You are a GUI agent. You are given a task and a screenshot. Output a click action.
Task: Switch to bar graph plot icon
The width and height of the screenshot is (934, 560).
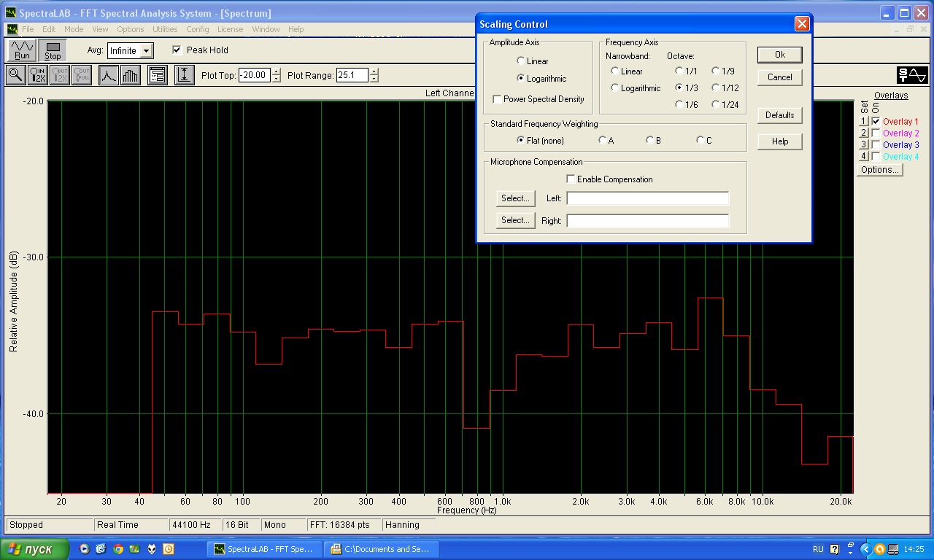tap(131, 75)
